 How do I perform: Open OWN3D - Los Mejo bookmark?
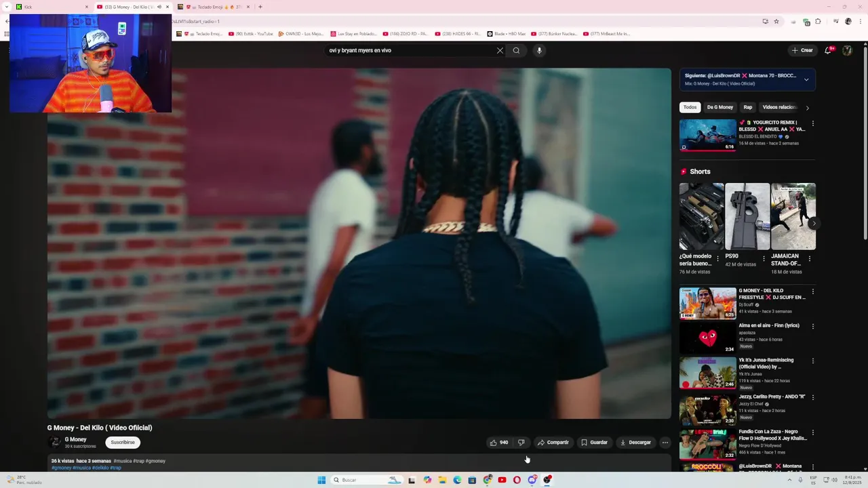point(301,33)
